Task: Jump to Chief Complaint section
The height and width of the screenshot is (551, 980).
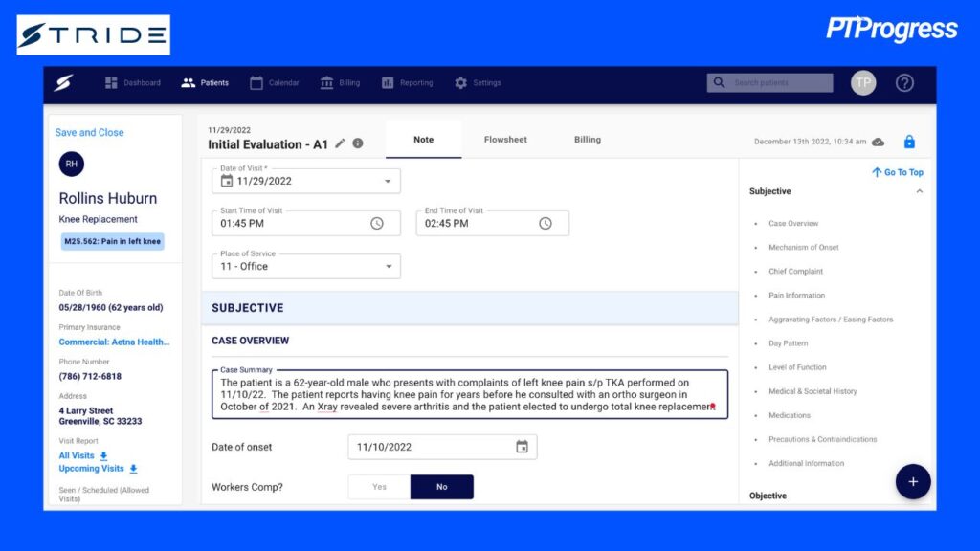Action: coord(795,271)
